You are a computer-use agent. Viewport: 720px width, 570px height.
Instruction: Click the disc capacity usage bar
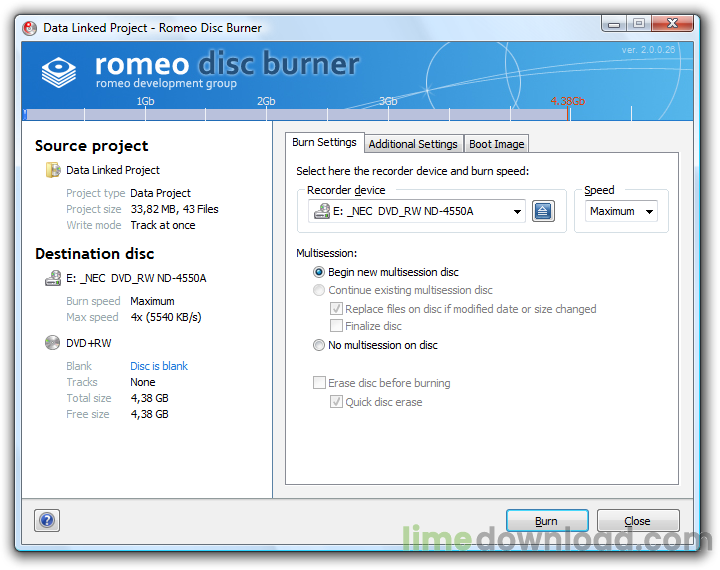click(x=297, y=114)
